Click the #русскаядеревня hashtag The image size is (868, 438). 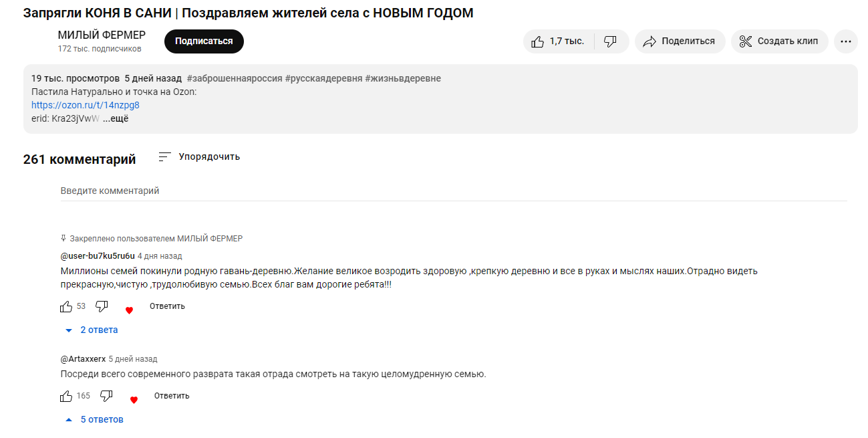point(323,78)
